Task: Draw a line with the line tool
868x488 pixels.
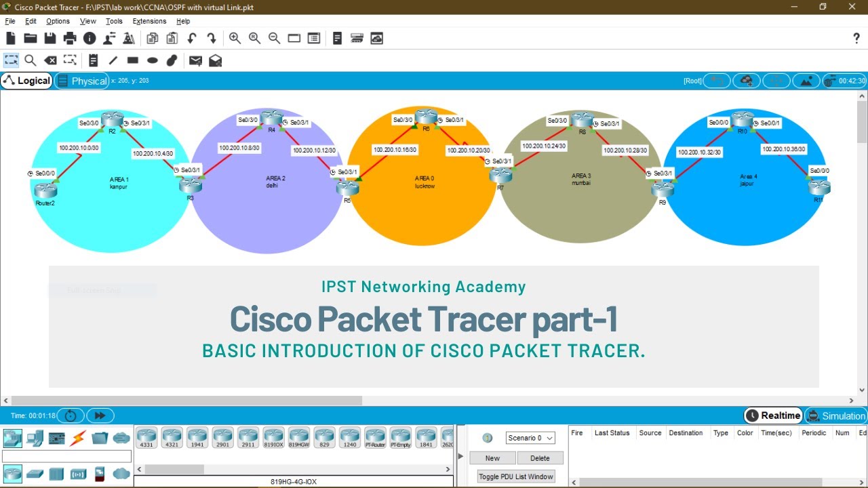Action: [x=113, y=60]
